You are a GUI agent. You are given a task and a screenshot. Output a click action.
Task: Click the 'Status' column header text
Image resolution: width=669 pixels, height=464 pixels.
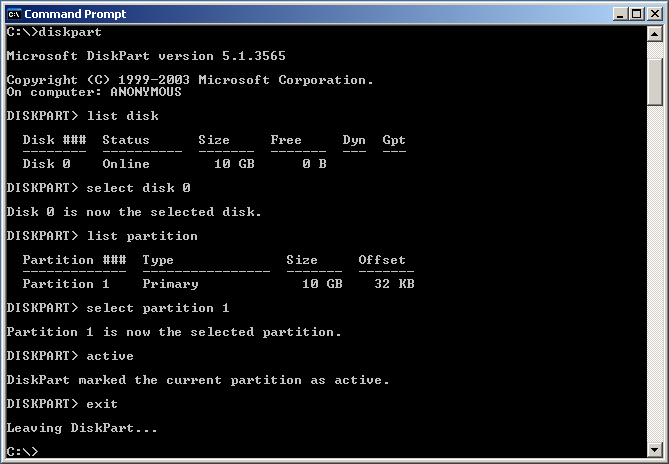pyautogui.click(x=126, y=140)
